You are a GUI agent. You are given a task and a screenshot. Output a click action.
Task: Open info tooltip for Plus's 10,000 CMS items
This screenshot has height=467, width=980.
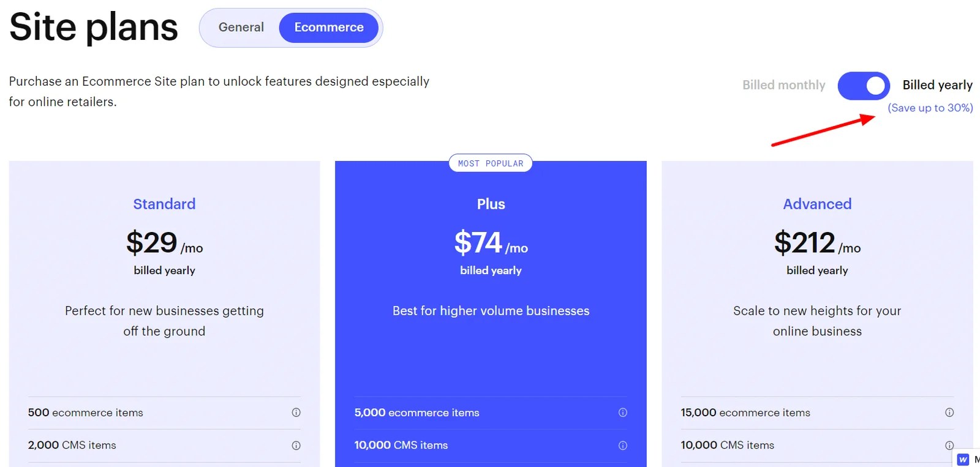click(623, 445)
